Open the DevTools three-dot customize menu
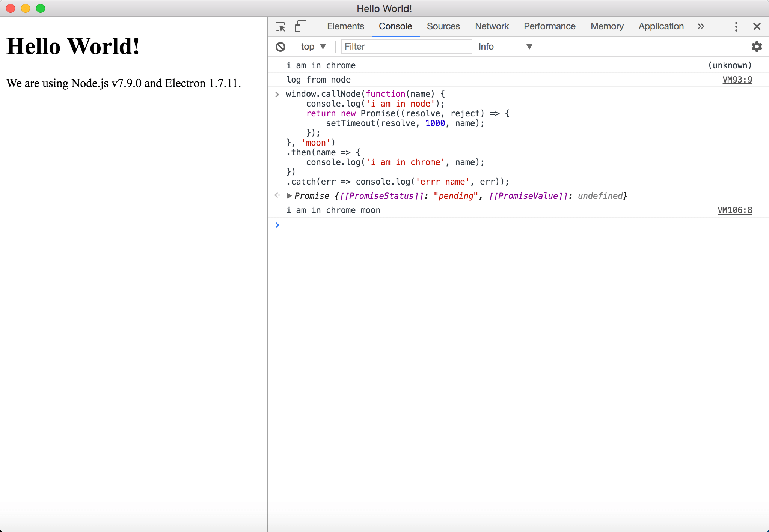769x532 pixels. [x=736, y=27]
